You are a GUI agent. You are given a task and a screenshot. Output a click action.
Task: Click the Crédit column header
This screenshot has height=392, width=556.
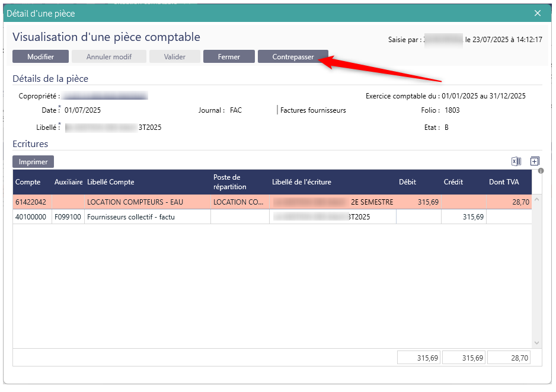click(x=453, y=182)
